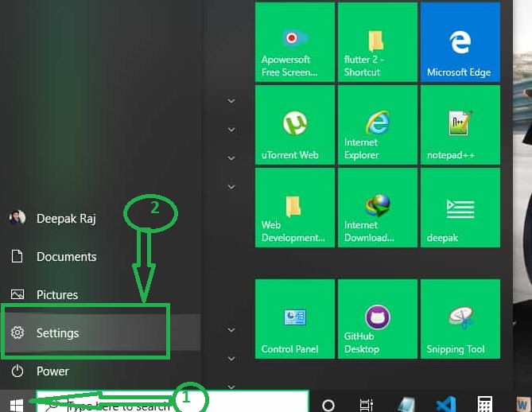Select the Settings label in the Start menu

pos(58,333)
